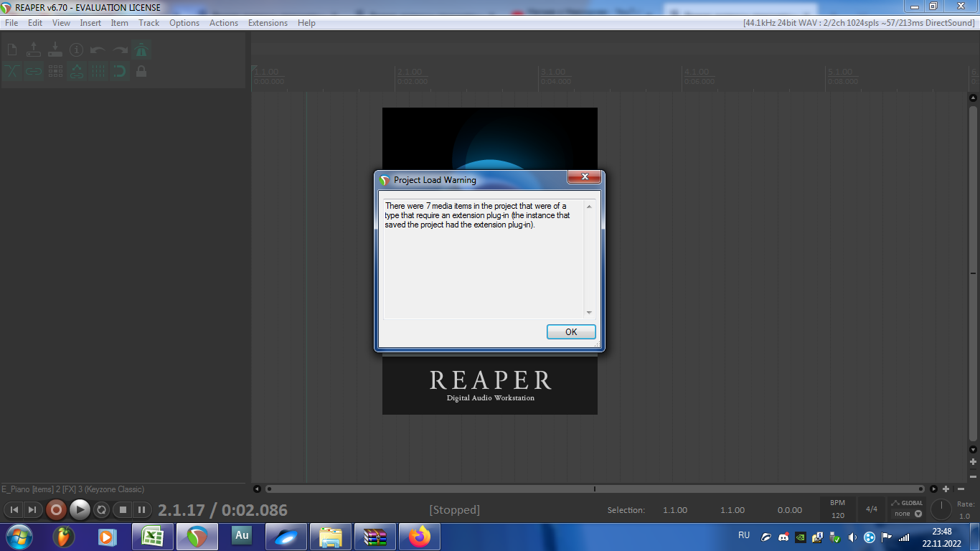Toggle grid lines icon
The width and height of the screenshot is (980, 551).
[98, 71]
